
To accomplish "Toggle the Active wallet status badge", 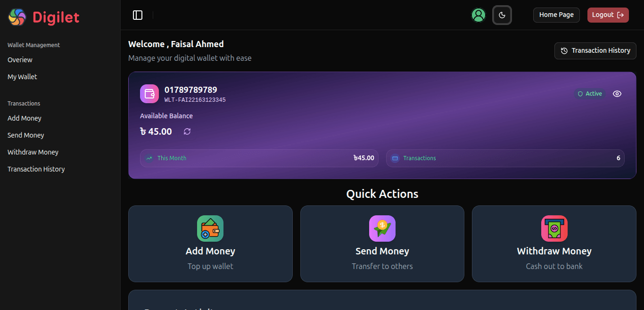I will pos(590,94).
